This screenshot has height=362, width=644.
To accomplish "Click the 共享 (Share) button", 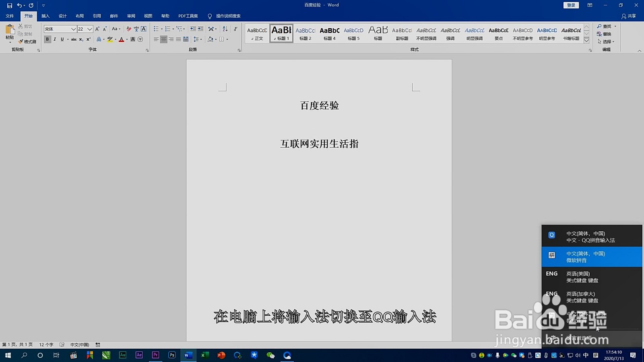I will (629, 16).
